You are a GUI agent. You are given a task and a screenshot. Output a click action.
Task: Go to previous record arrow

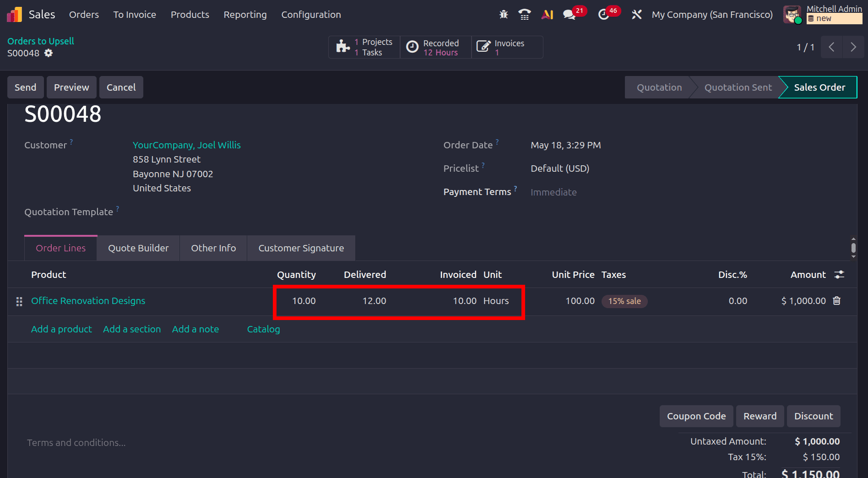click(831, 47)
